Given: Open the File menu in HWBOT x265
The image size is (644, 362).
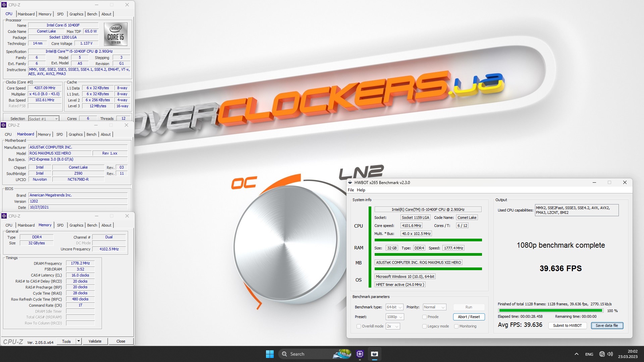Looking at the screenshot, I should pos(351,190).
